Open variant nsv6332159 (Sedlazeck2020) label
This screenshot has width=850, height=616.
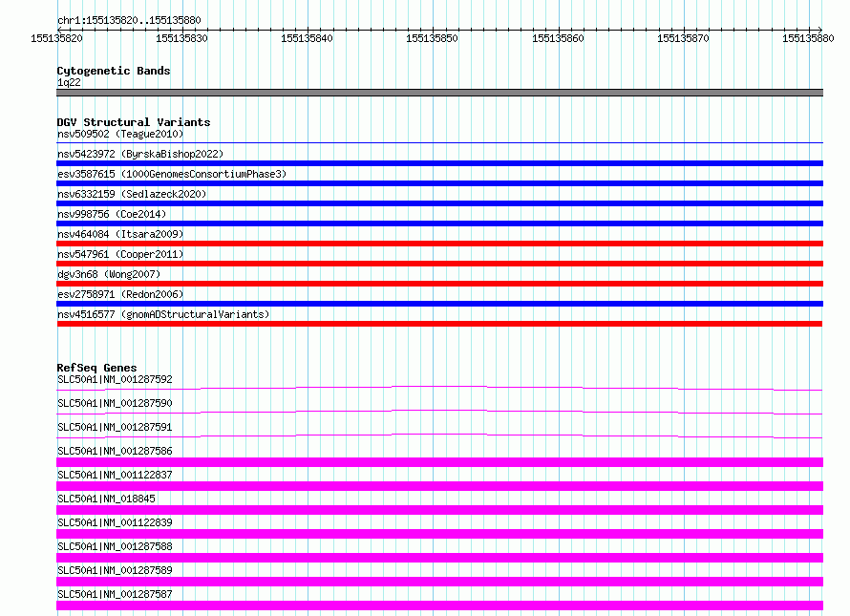(132, 194)
